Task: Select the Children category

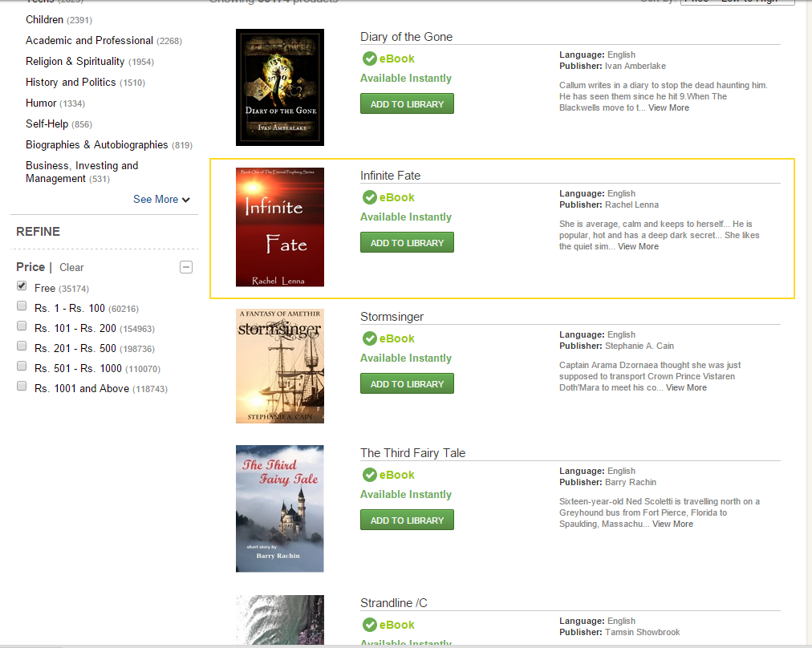Action: coord(44,19)
